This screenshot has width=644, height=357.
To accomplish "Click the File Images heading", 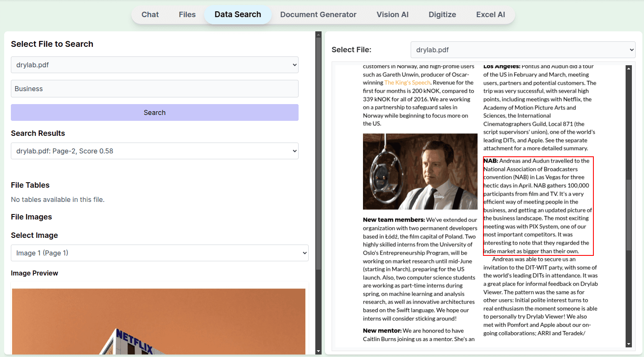I will [x=31, y=217].
